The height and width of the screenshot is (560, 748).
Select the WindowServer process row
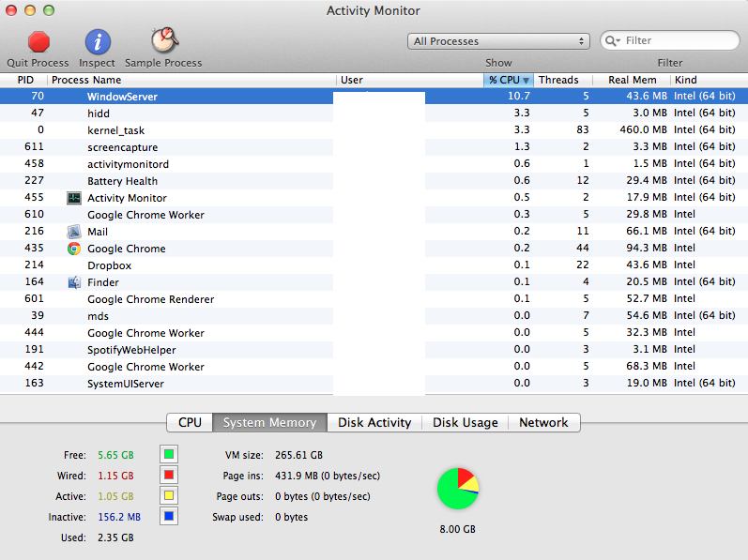click(374, 97)
